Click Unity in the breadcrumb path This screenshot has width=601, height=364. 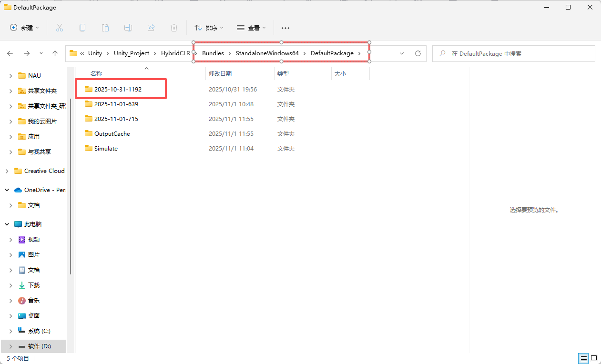[95, 53]
